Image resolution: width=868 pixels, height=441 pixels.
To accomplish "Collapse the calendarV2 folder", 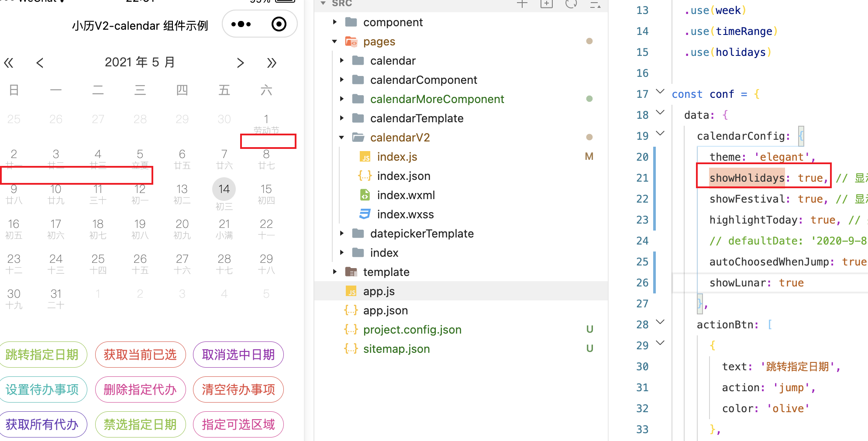I will 341,137.
